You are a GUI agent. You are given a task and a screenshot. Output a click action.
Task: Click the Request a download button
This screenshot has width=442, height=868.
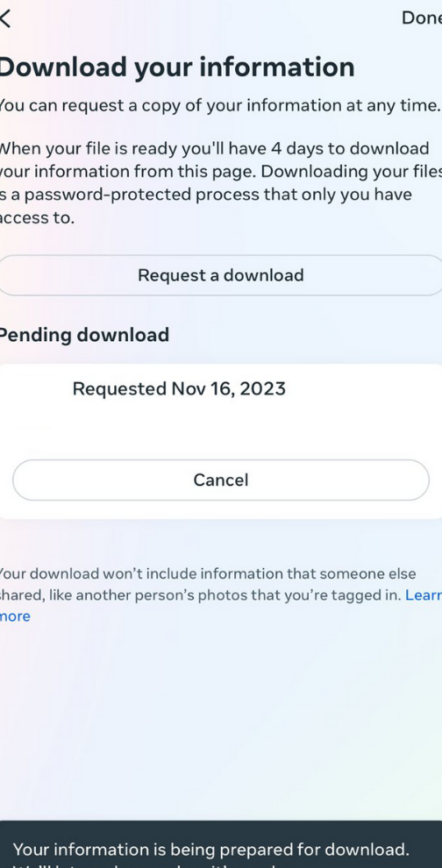221,275
